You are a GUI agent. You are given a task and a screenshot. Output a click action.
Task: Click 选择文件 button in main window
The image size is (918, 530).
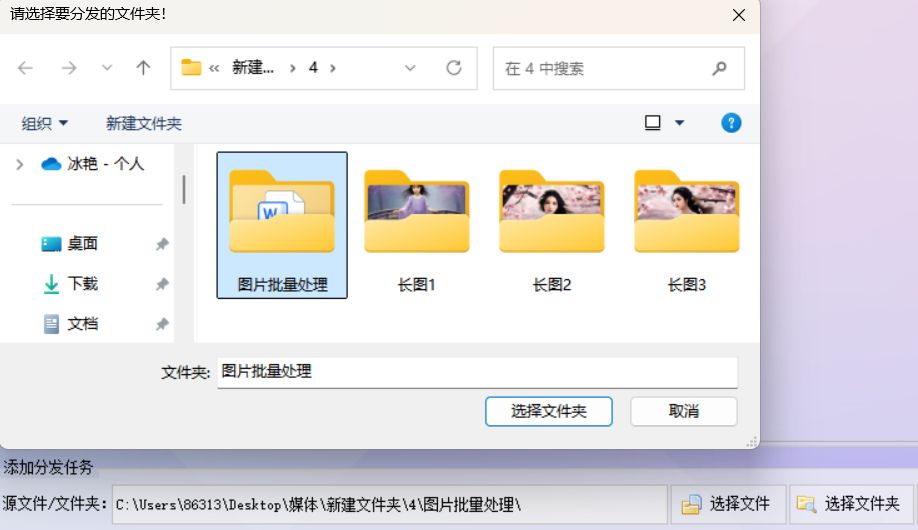point(728,504)
